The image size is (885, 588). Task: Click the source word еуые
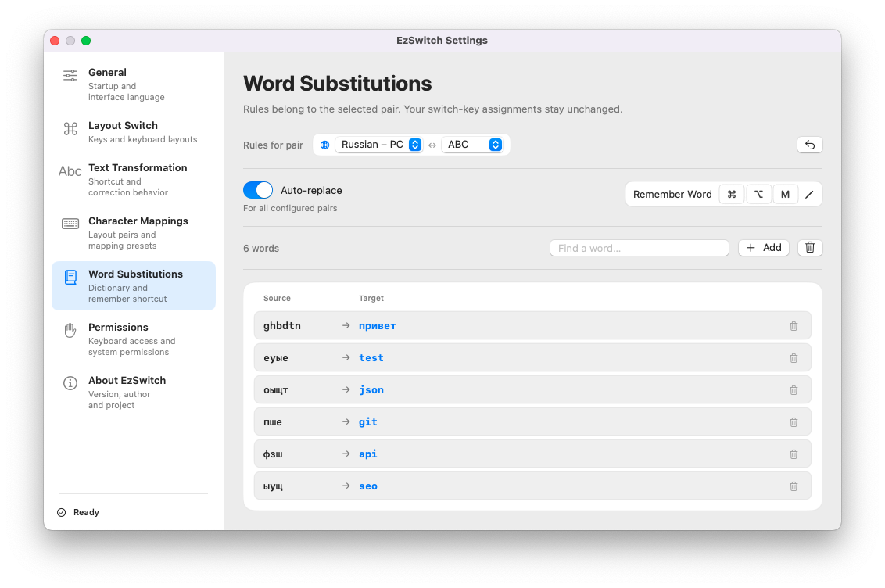276,358
